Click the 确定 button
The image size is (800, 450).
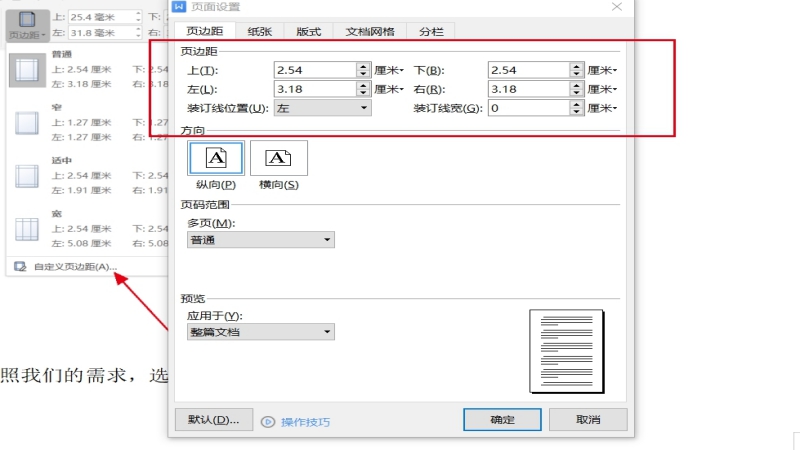502,420
